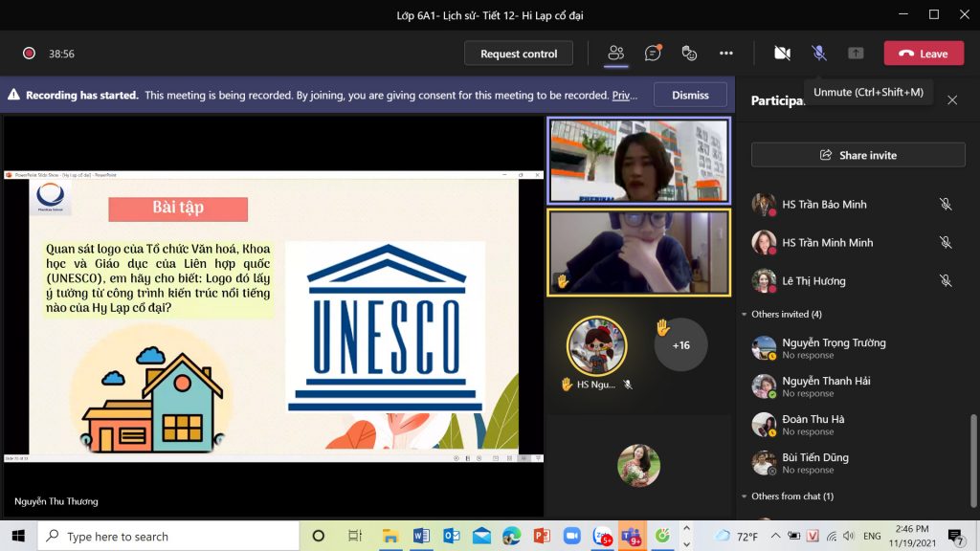Screen dimensions: 980x551
Task: Click the shared UNESCO slide content
Action: click(x=274, y=316)
